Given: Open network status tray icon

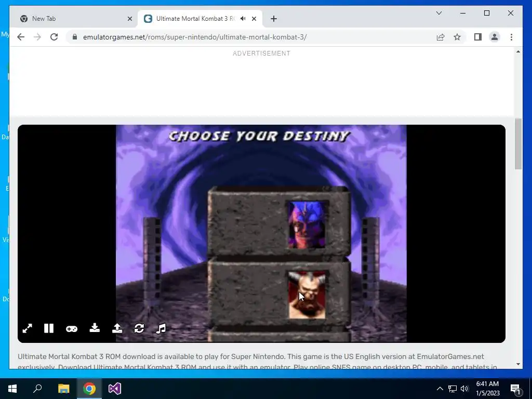Looking at the screenshot, I should [453, 389].
